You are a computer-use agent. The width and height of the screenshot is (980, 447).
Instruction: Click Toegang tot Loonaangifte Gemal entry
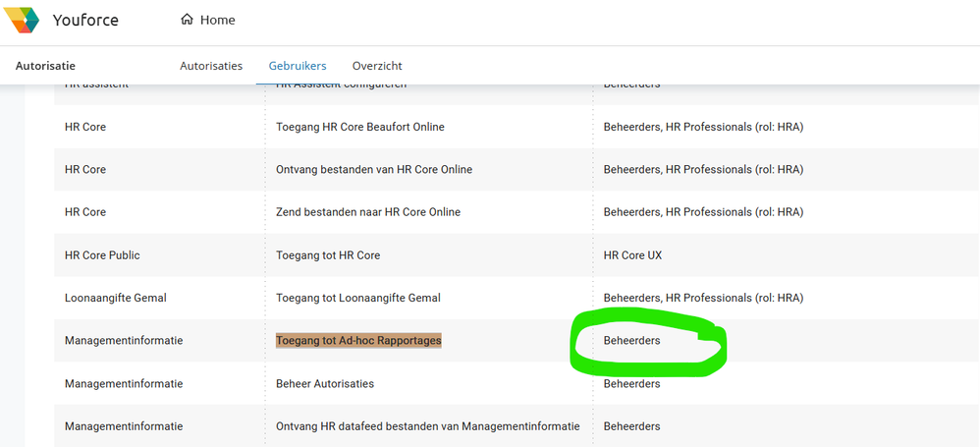[358, 298]
